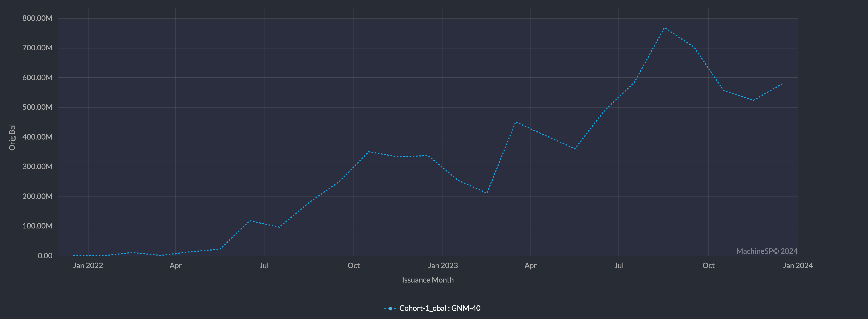Select the Jan 2022 x-axis tick label
The width and height of the screenshot is (868, 319).
(88, 265)
